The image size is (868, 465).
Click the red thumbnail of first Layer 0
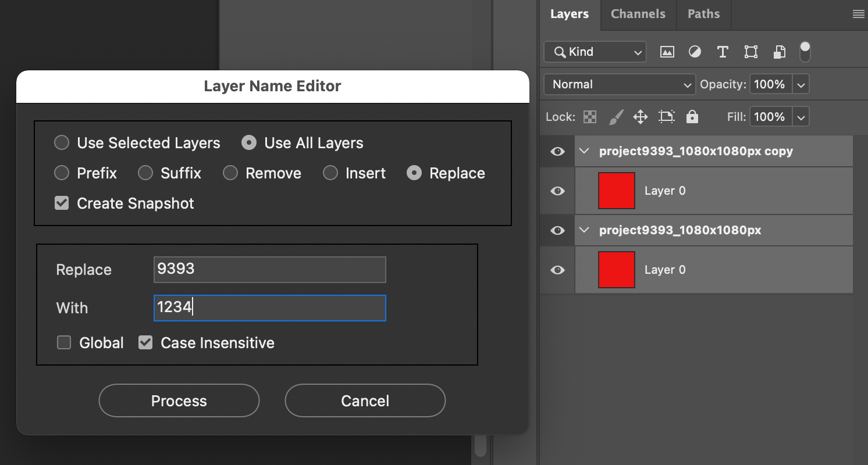click(616, 191)
